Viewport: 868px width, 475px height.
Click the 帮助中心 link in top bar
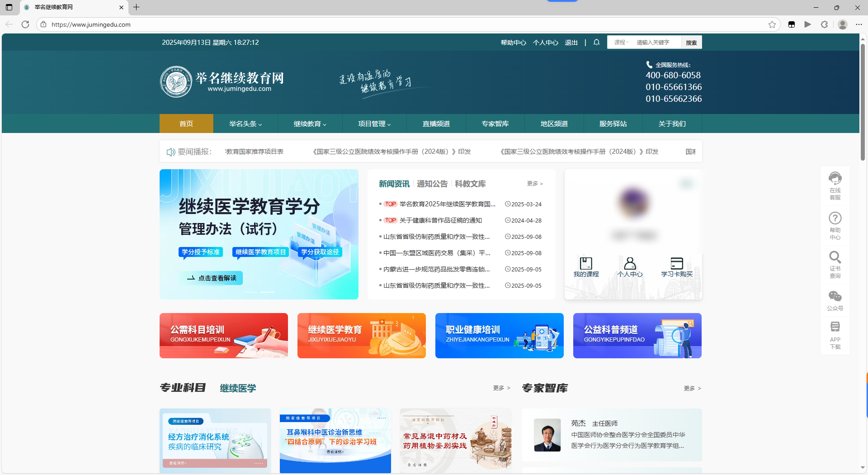(x=513, y=43)
